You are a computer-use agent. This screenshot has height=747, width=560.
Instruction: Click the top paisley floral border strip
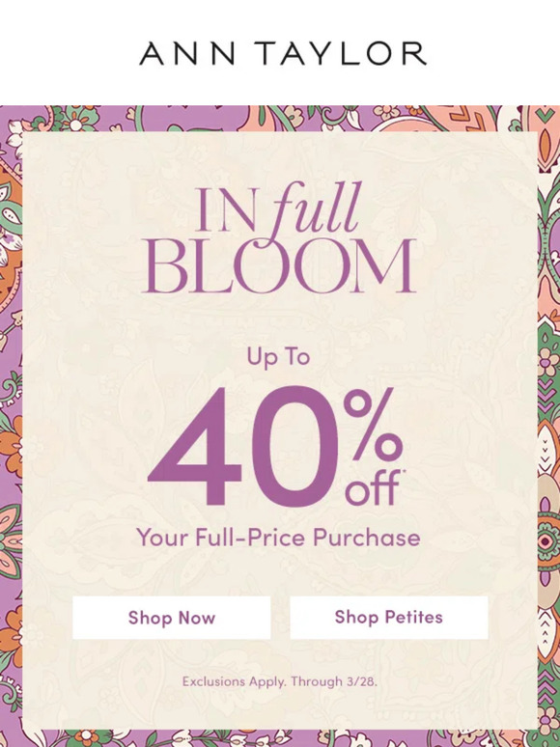(280, 118)
